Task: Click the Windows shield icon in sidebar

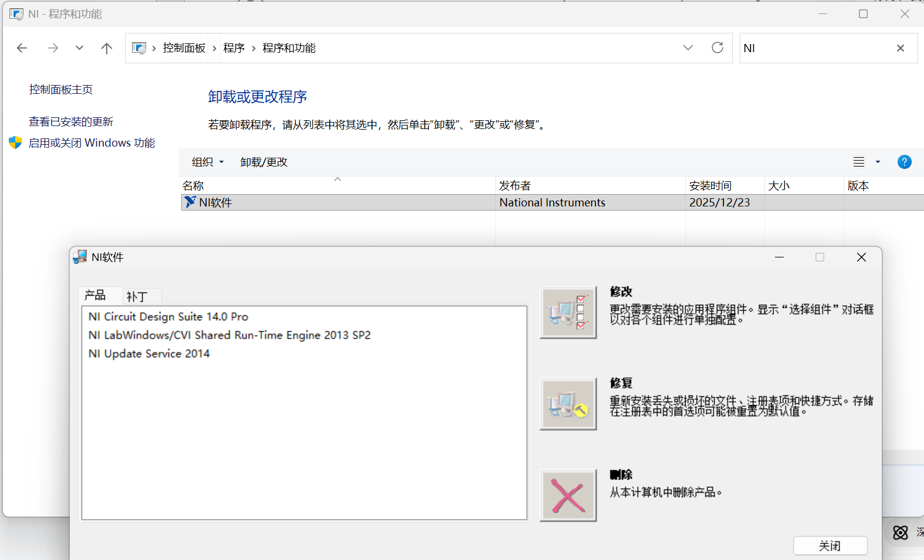Action: click(15, 142)
